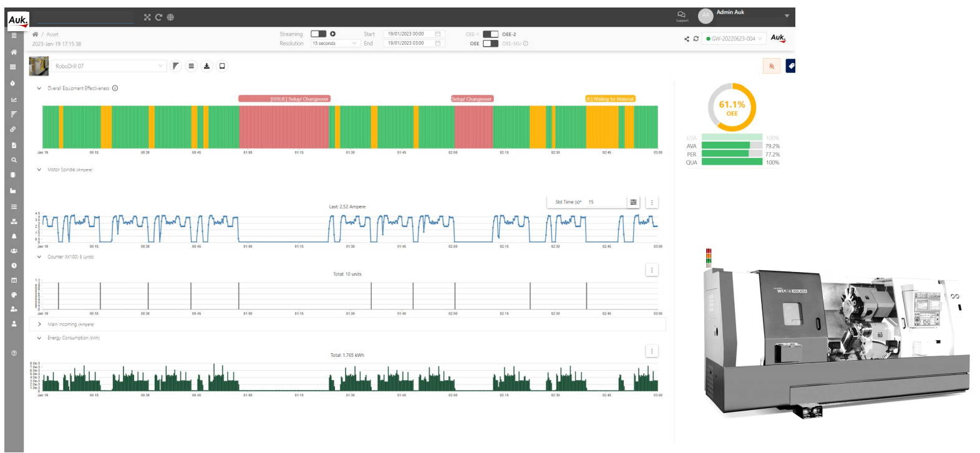Click the Asset breadcrumb link
Image resolution: width=980 pixels, height=453 pixels.
point(52,34)
